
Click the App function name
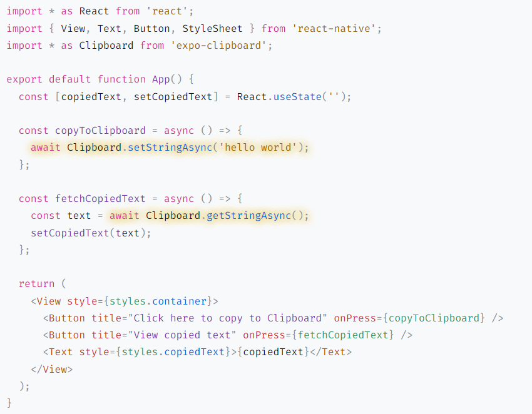coord(161,79)
